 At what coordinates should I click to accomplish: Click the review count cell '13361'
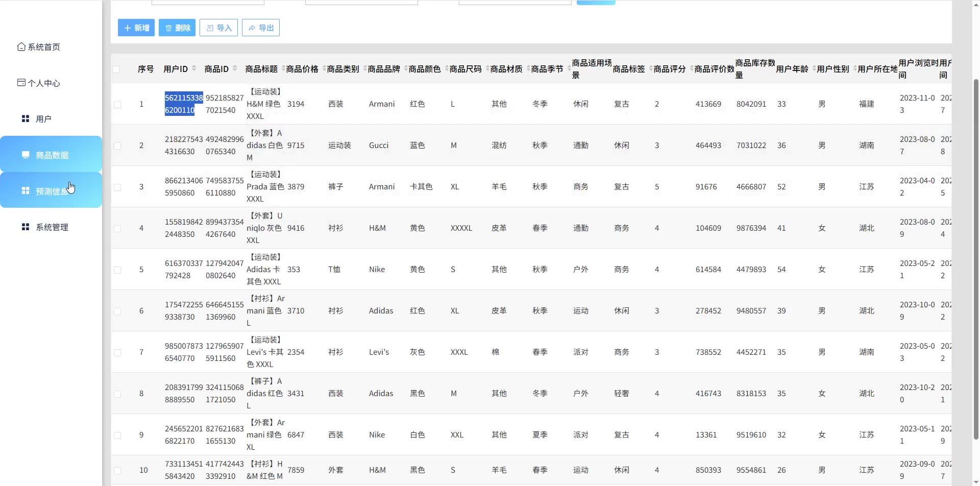706,435
